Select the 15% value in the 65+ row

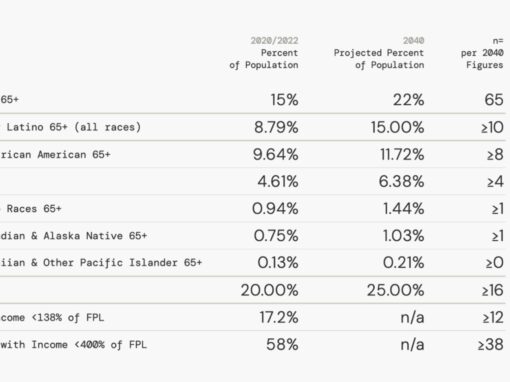click(284, 100)
